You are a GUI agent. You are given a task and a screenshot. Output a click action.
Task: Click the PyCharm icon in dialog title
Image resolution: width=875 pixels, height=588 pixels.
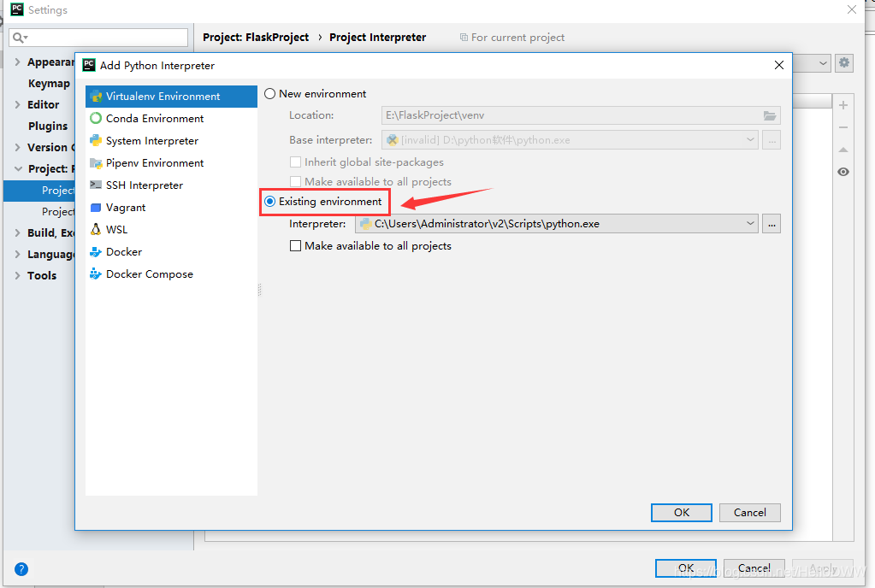point(89,65)
